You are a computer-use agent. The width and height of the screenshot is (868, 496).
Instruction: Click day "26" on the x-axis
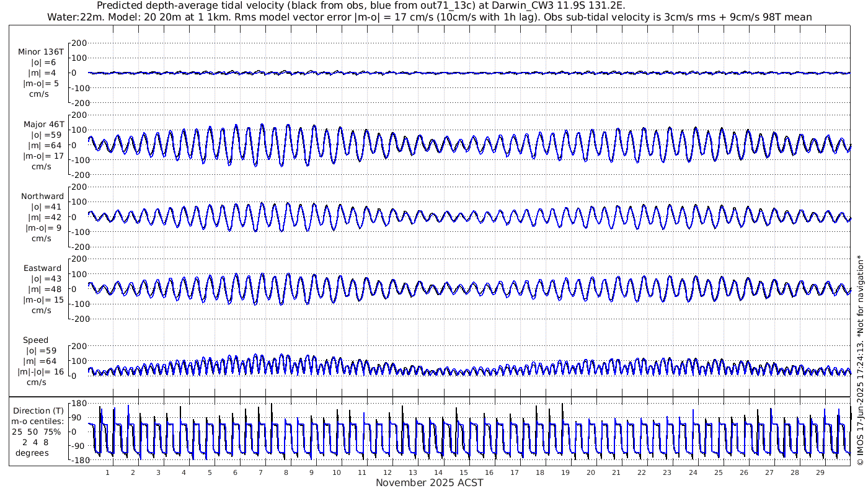click(x=743, y=472)
